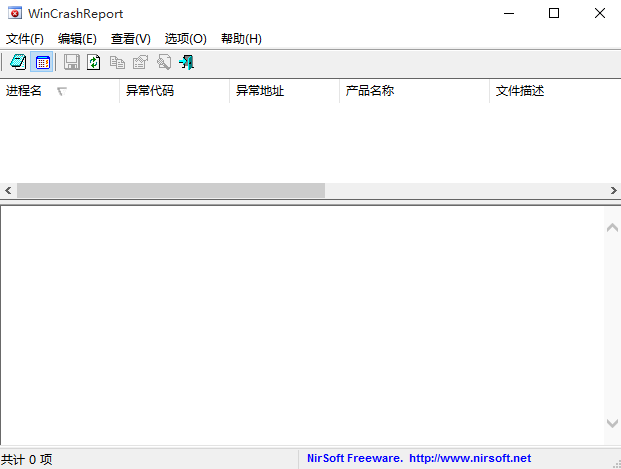Open the 编辑(E) menu

(77, 39)
